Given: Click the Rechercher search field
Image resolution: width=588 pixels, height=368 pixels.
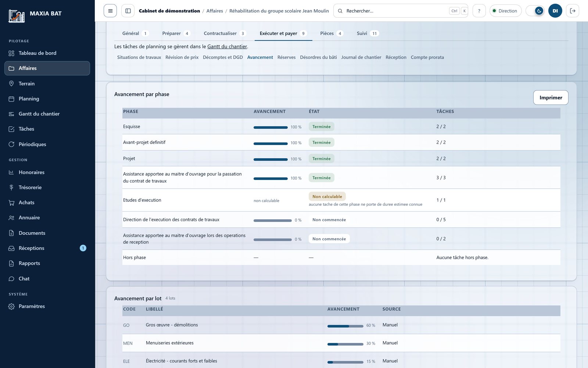Looking at the screenshot, I should pyautogui.click(x=401, y=11).
